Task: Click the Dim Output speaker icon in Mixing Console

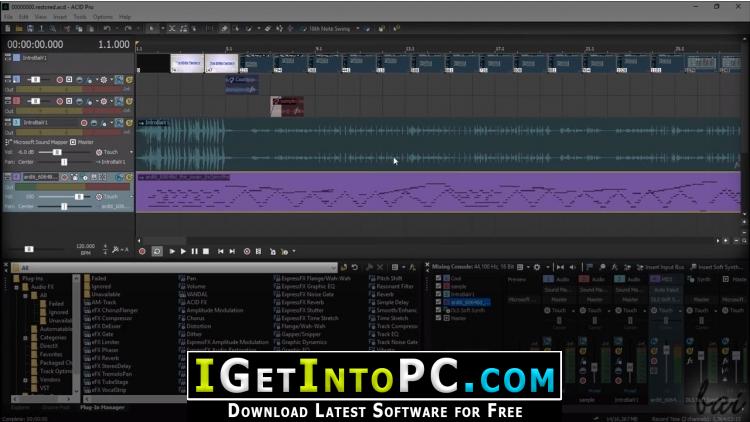Action: (573, 267)
